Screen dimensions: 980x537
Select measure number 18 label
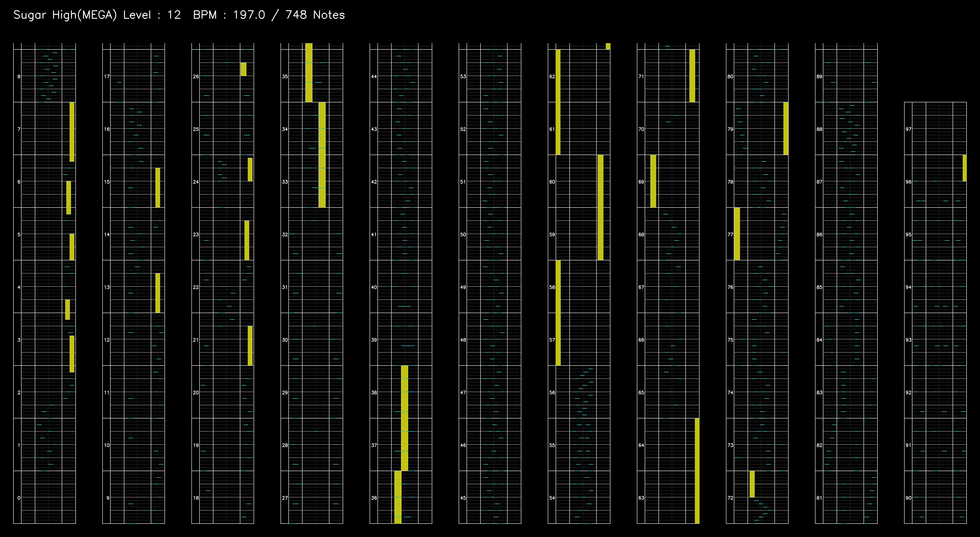pyautogui.click(x=196, y=498)
